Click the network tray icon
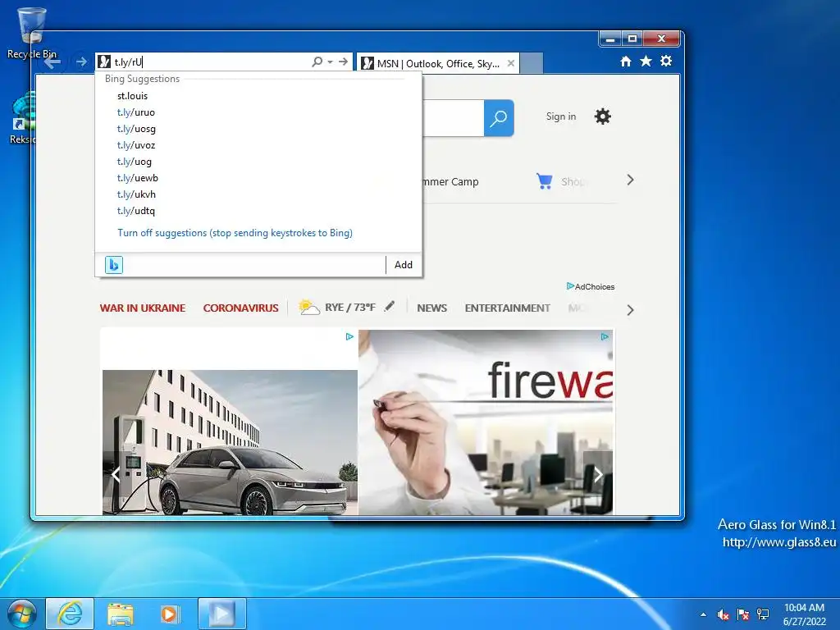 (763, 614)
